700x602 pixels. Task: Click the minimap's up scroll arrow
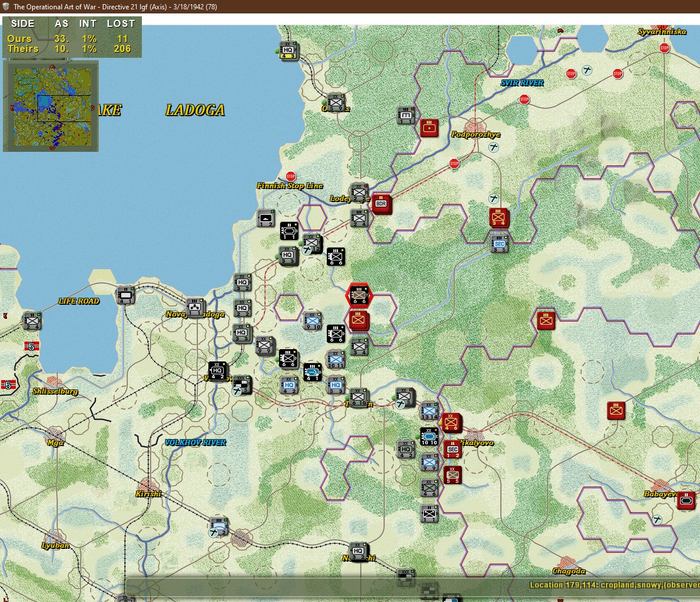click(x=52, y=67)
